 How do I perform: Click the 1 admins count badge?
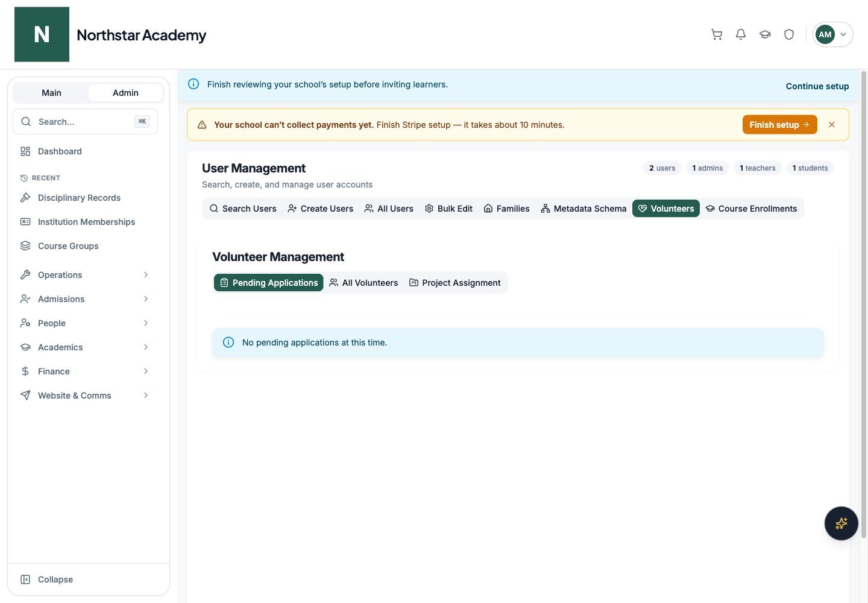[708, 168]
